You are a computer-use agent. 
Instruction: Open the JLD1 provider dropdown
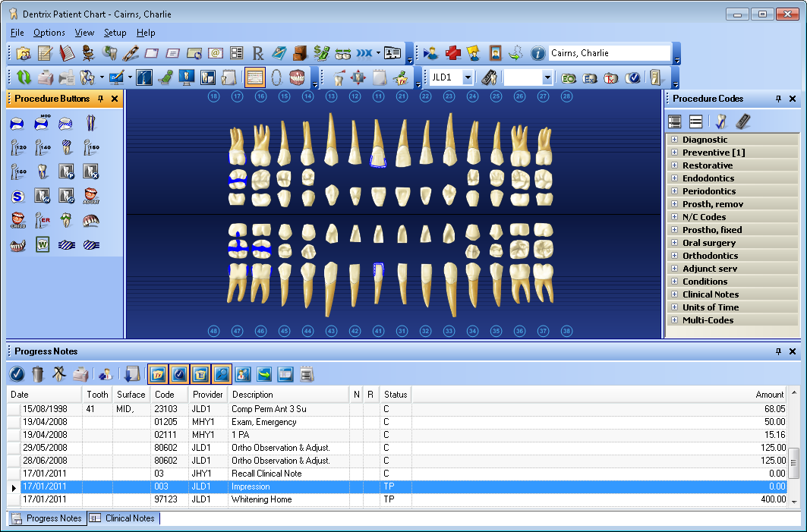[x=467, y=77]
